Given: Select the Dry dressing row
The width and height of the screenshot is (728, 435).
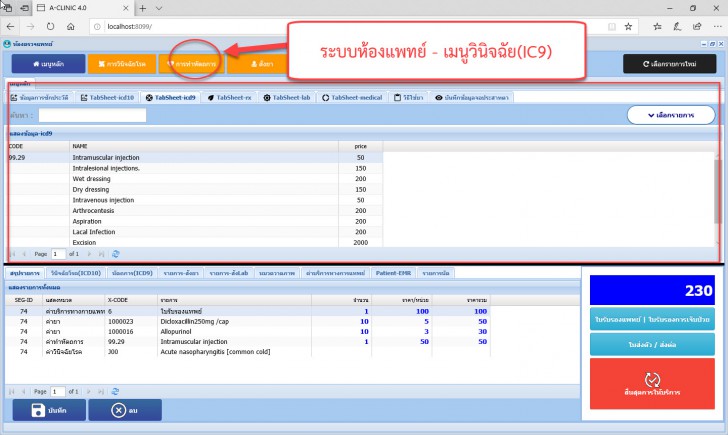Looking at the screenshot, I should click(x=195, y=189).
